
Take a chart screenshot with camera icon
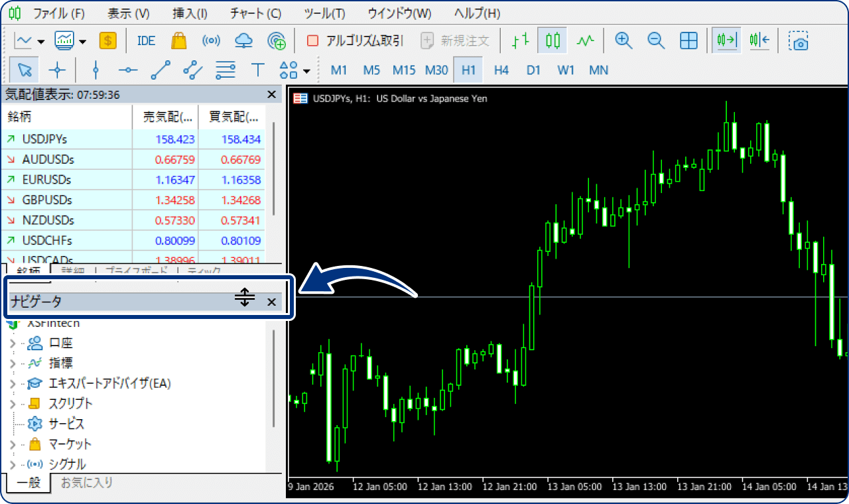(799, 41)
